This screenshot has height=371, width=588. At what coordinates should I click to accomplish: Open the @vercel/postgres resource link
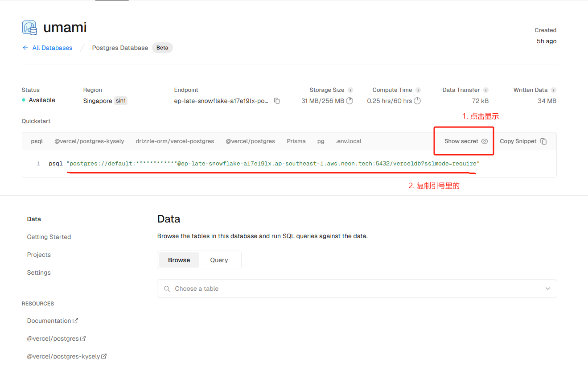(x=56, y=338)
